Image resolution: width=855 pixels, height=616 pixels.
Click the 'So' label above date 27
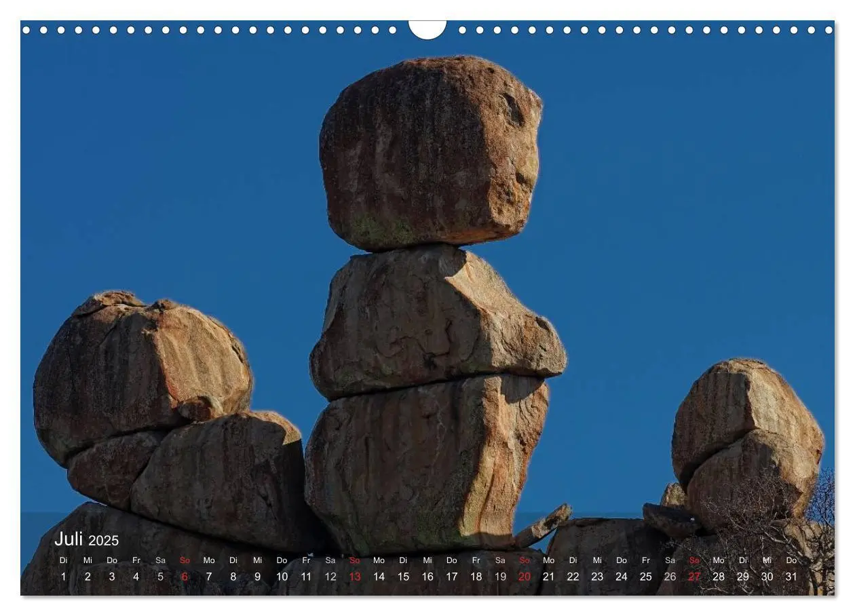694,560
